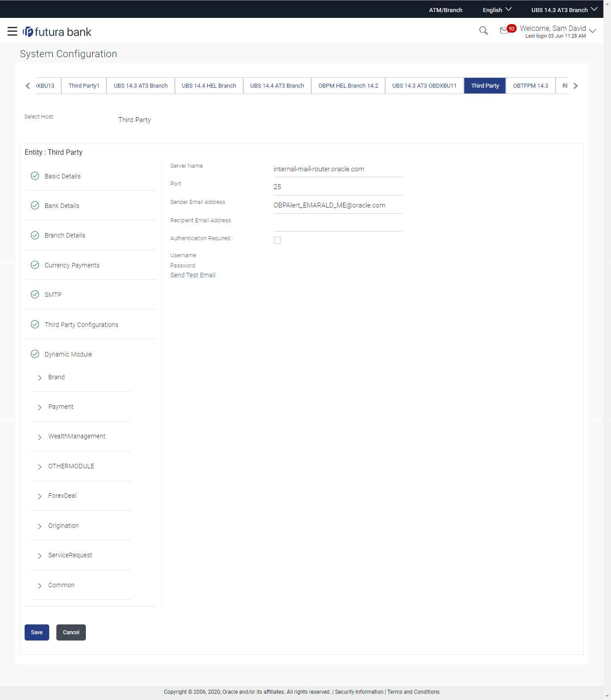Edit the Sender Email Address field
This screenshot has width=611, height=700.
click(338, 205)
